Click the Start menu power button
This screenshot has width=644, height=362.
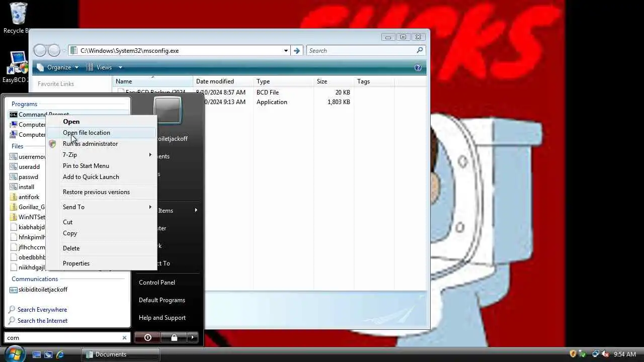148,337
